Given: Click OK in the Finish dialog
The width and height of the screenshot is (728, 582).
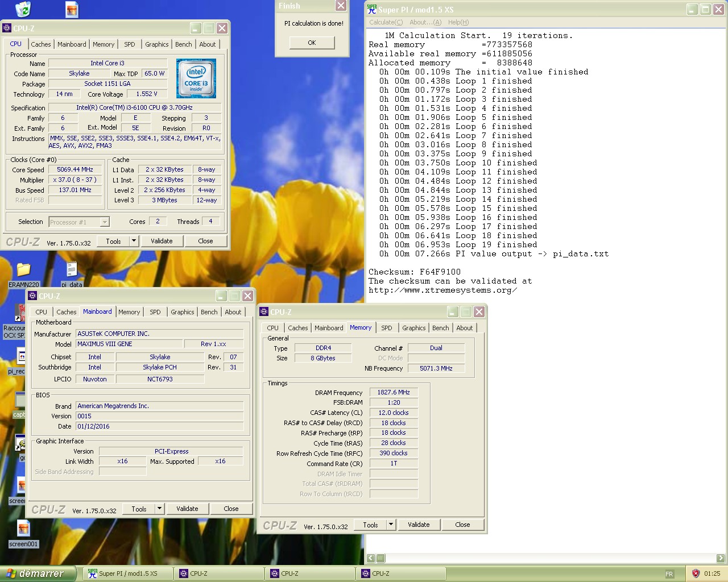Looking at the screenshot, I should (x=312, y=43).
